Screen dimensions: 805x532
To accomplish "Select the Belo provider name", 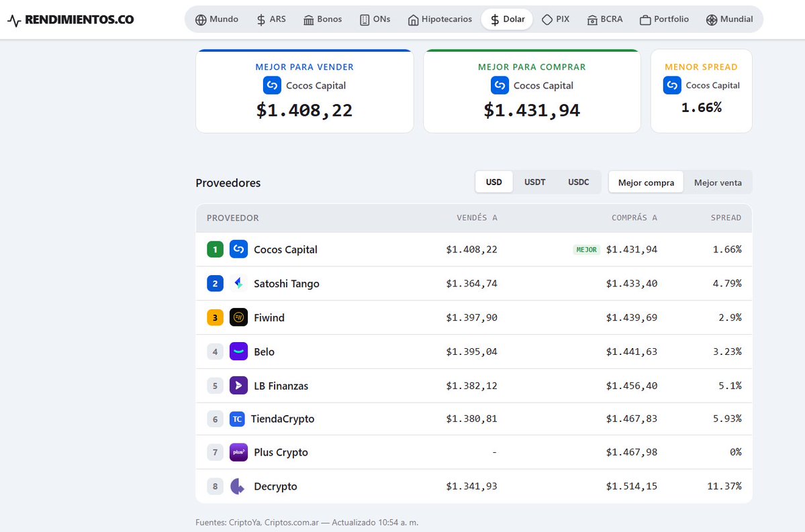I will (x=264, y=352).
